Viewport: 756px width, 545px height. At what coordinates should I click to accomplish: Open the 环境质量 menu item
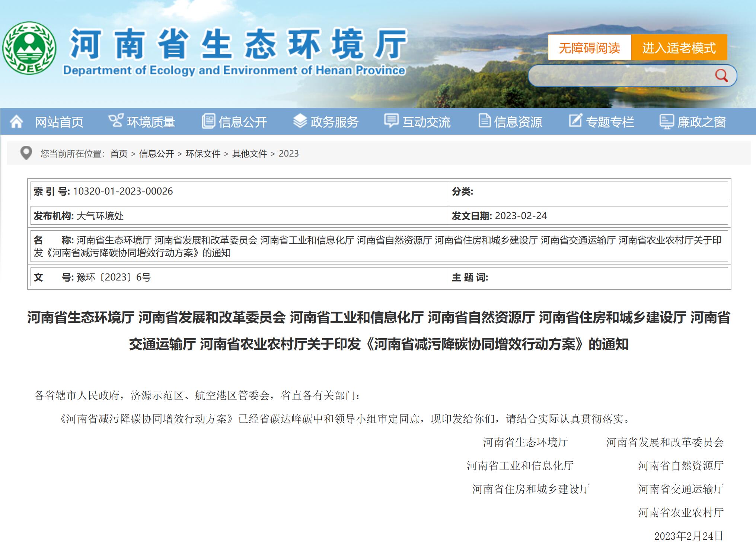[151, 122]
